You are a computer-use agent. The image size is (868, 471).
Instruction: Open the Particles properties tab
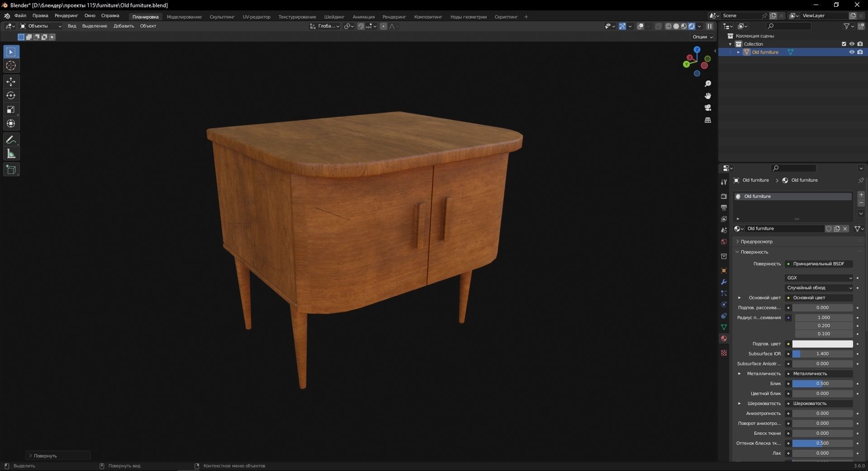724,293
